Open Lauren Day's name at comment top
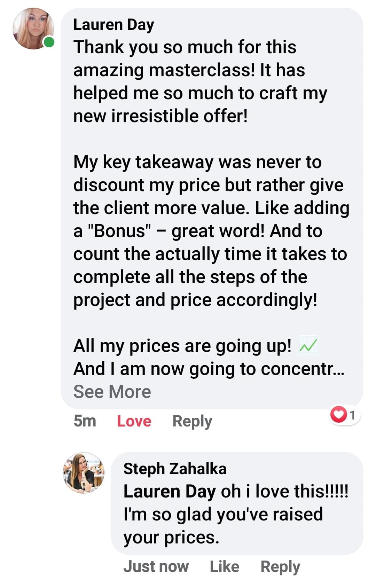 [113, 25]
